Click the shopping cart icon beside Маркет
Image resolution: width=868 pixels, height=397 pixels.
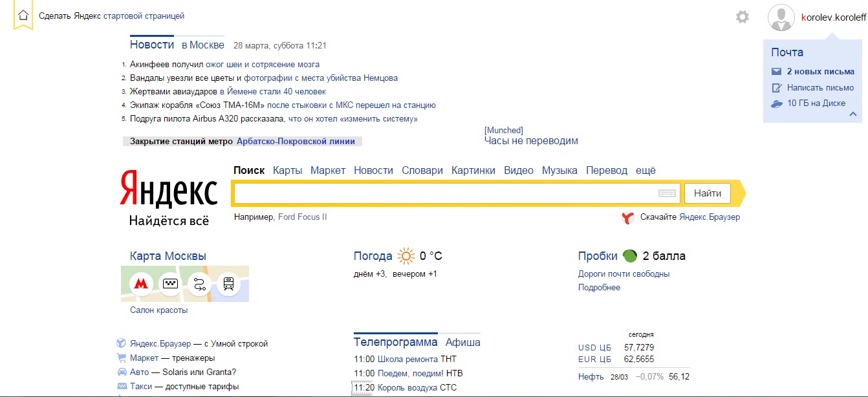pos(121,358)
